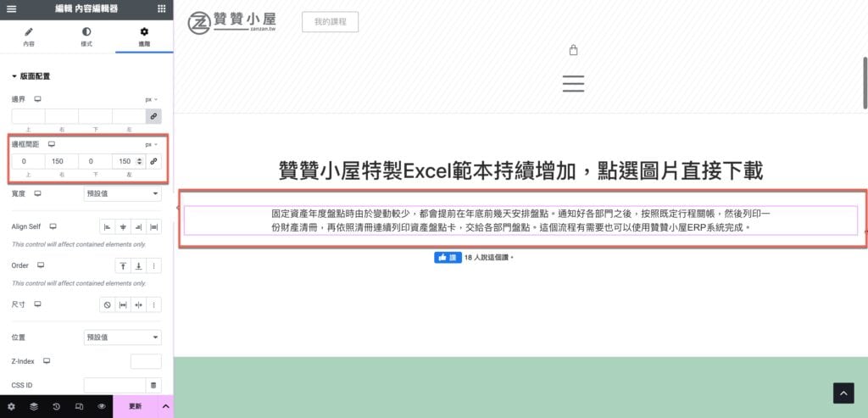Click the margin right (右) input field

61,116
